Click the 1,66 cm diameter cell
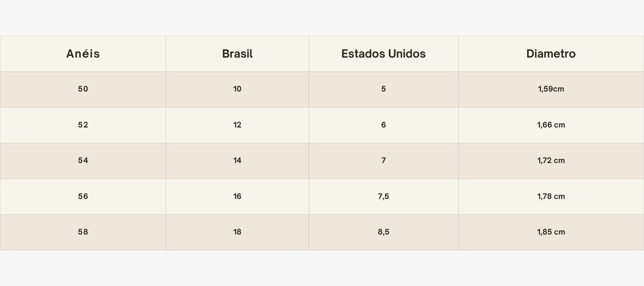 (x=551, y=125)
